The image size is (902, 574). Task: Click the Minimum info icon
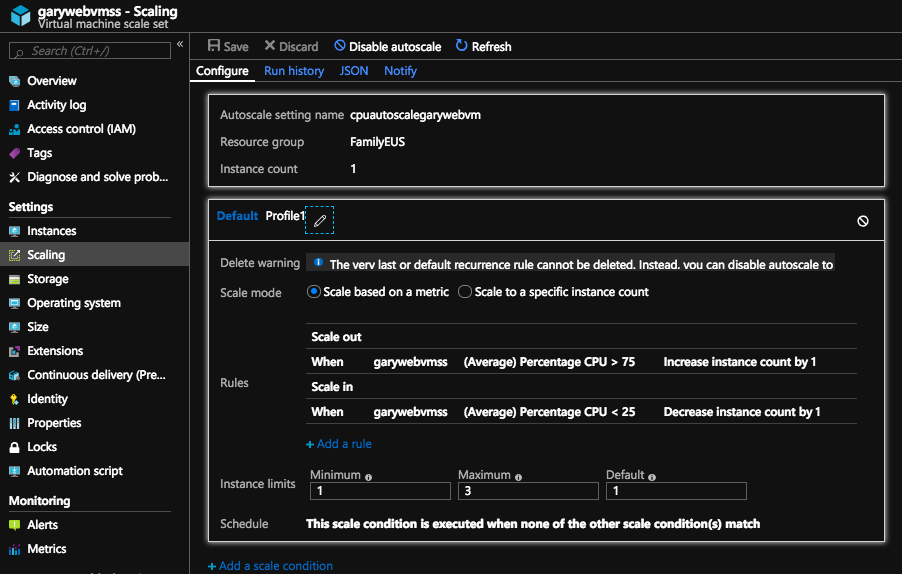point(368,477)
